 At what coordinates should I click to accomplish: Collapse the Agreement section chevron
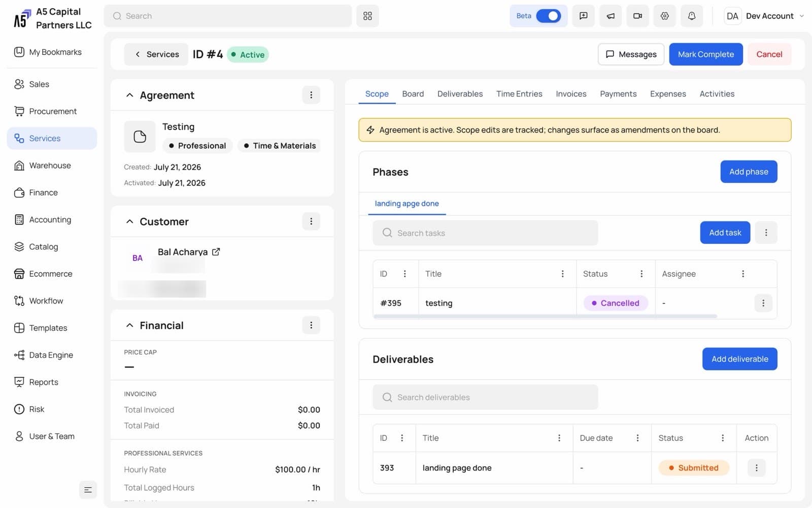point(129,95)
